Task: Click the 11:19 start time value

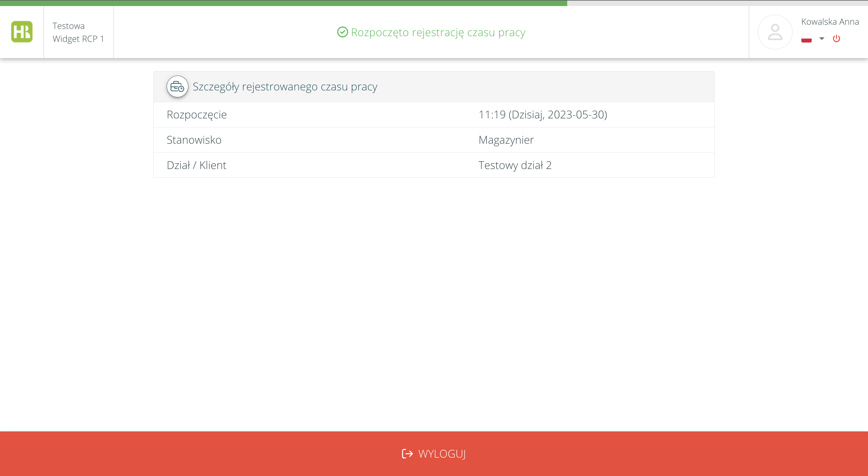Action: coord(542,115)
